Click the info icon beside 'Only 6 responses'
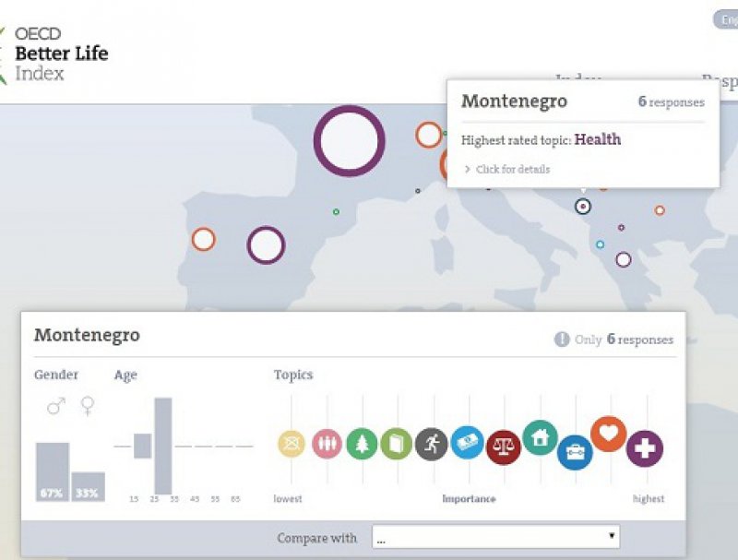Viewport: 738px width, 560px height. [562, 340]
